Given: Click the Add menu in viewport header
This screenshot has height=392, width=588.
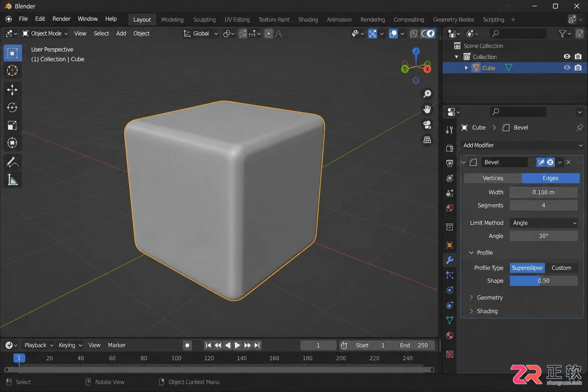Looking at the screenshot, I should pyautogui.click(x=121, y=33).
